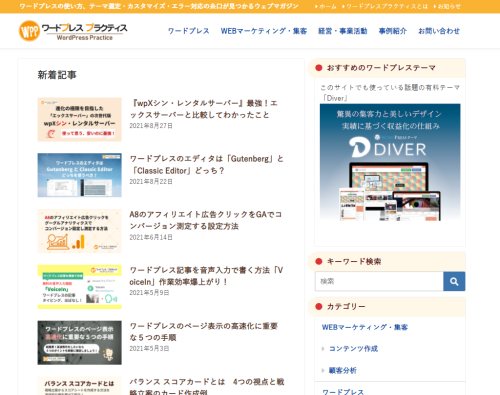Screen dimensions: 500x395
Task: Open the 経営・事業活動 menu item
Action: pyautogui.click(x=343, y=31)
